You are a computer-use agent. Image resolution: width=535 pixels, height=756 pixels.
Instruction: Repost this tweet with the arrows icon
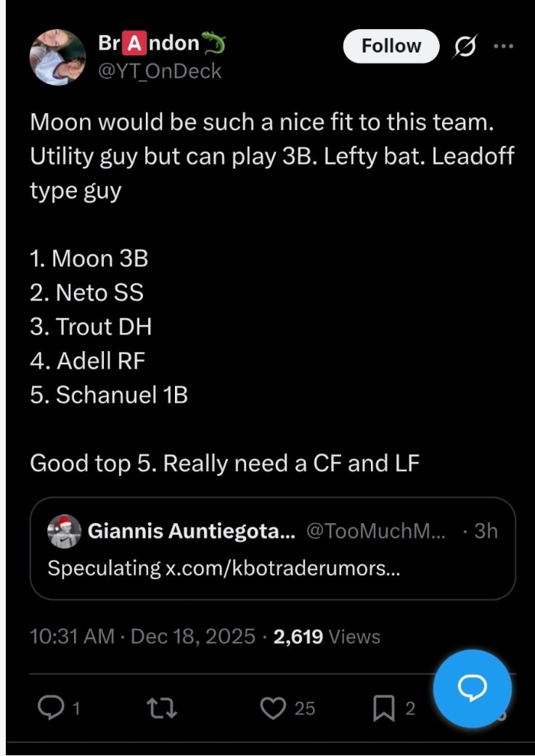click(x=157, y=707)
